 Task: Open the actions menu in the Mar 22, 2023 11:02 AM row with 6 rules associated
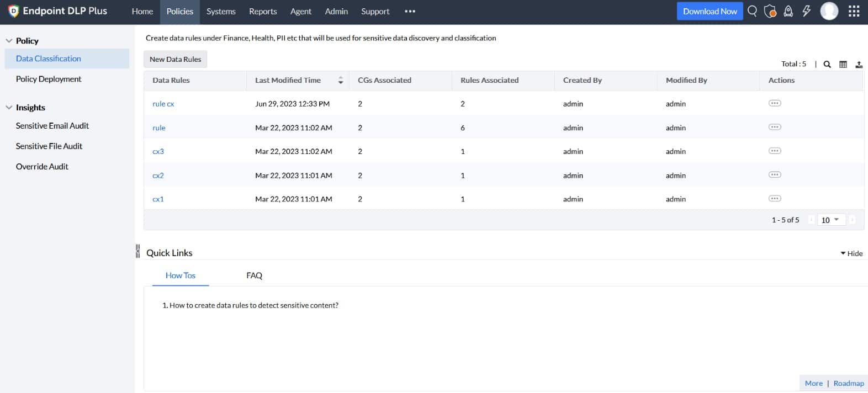pos(775,127)
